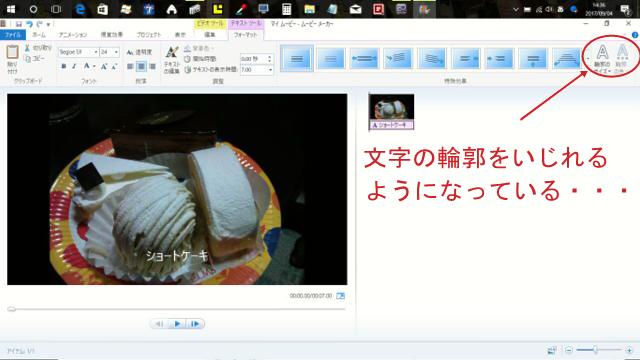This screenshot has width=640, height=360.
Task: Toggle Bold text formatting
Action: click(x=64, y=66)
